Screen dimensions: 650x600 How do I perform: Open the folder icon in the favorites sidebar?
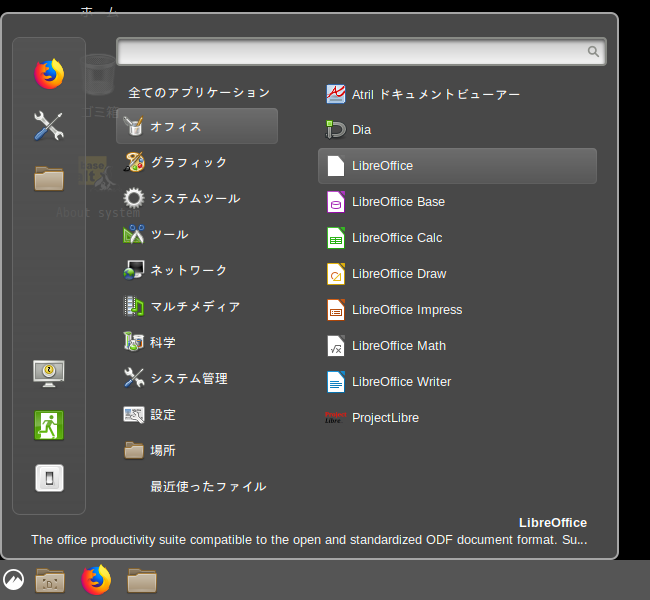point(49,178)
